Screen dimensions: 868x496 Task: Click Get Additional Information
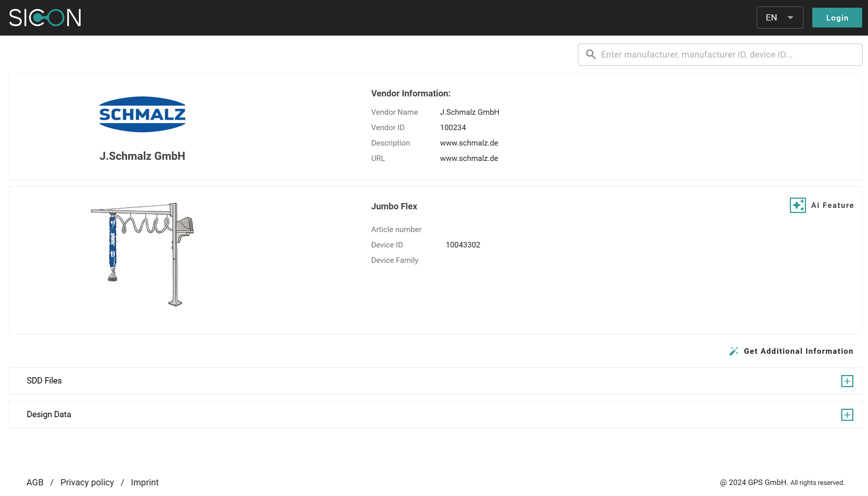[798, 351]
